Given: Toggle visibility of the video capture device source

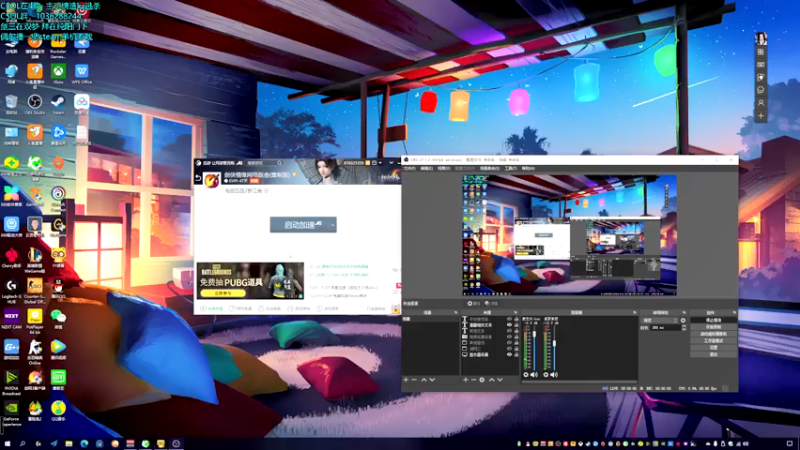Looking at the screenshot, I should pyautogui.click(x=509, y=337).
